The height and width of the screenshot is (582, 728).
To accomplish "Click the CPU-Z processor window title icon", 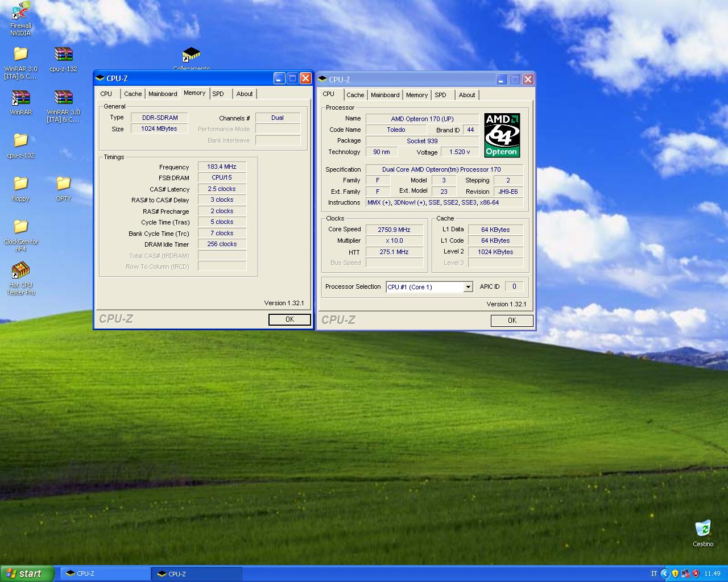I will 322,80.
